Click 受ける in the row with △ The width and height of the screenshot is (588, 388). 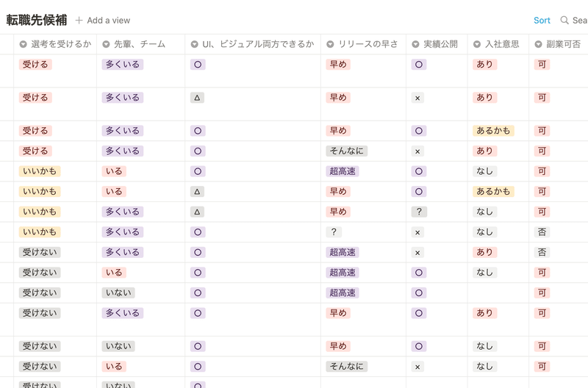(35, 98)
